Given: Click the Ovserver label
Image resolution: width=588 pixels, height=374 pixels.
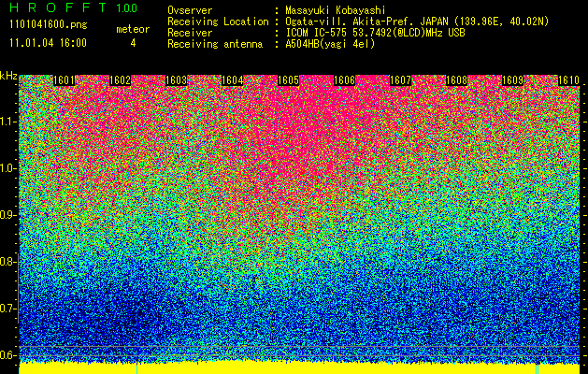Looking at the screenshot, I should pos(190,10).
